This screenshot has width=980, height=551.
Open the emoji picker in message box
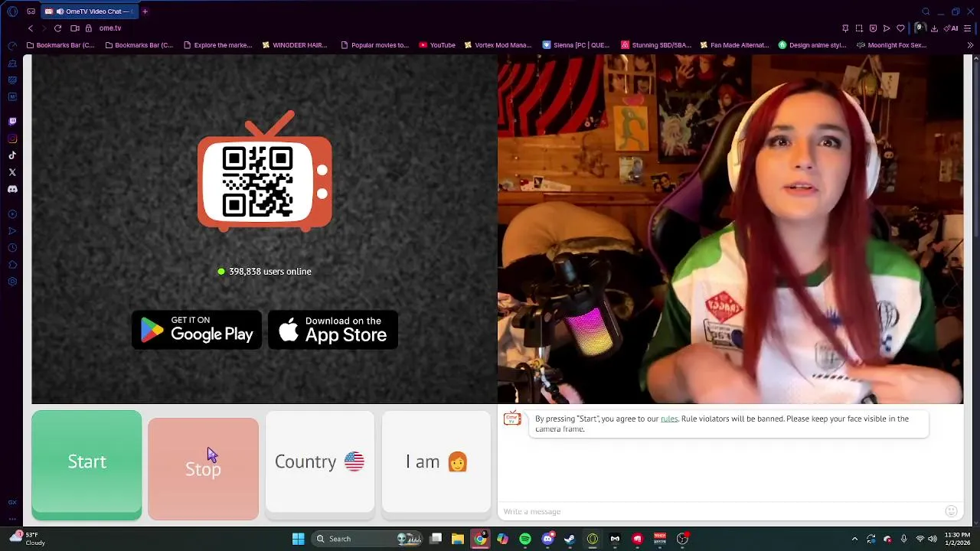951,511
